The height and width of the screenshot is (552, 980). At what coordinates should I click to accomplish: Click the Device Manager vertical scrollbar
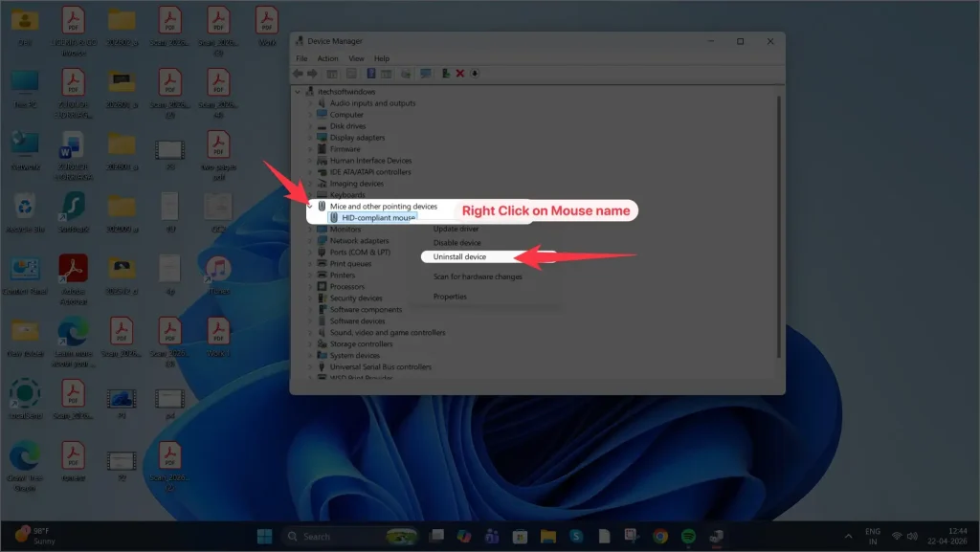click(779, 228)
